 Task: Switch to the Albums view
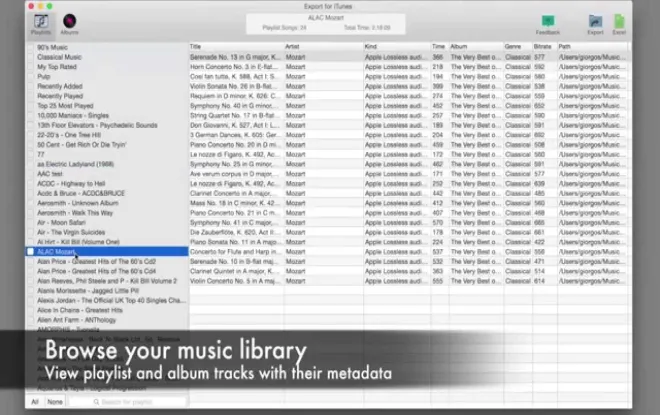click(x=69, y=24)
